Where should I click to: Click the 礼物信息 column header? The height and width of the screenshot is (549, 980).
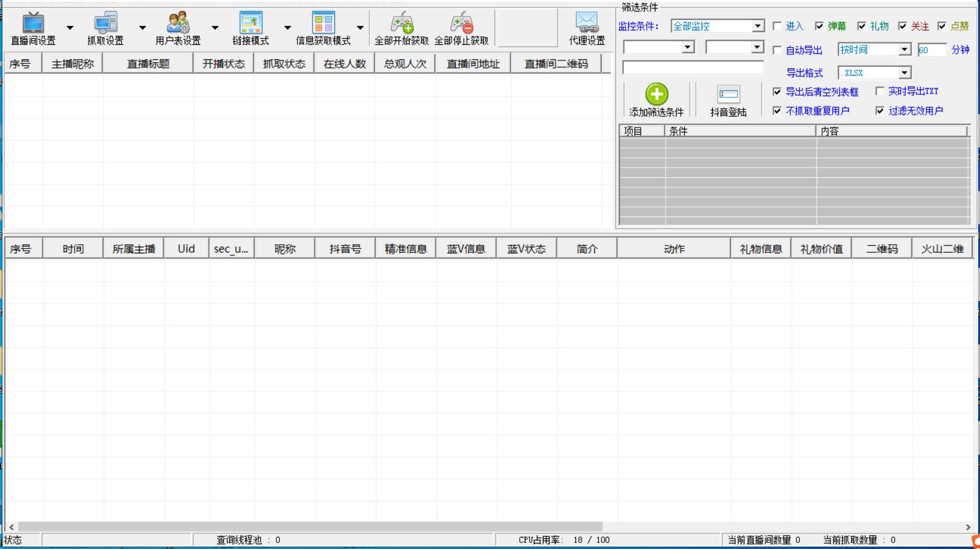tap(761, 249)
